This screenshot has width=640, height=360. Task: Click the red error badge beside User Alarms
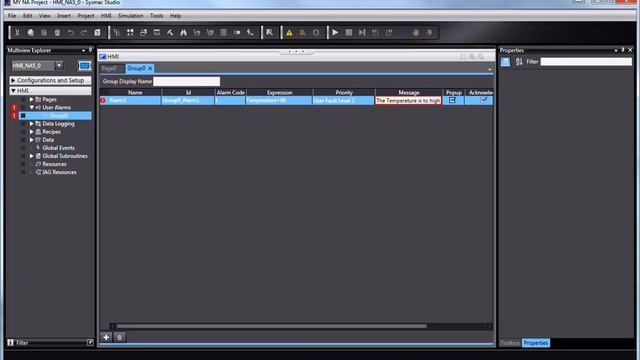coord(14,107)
